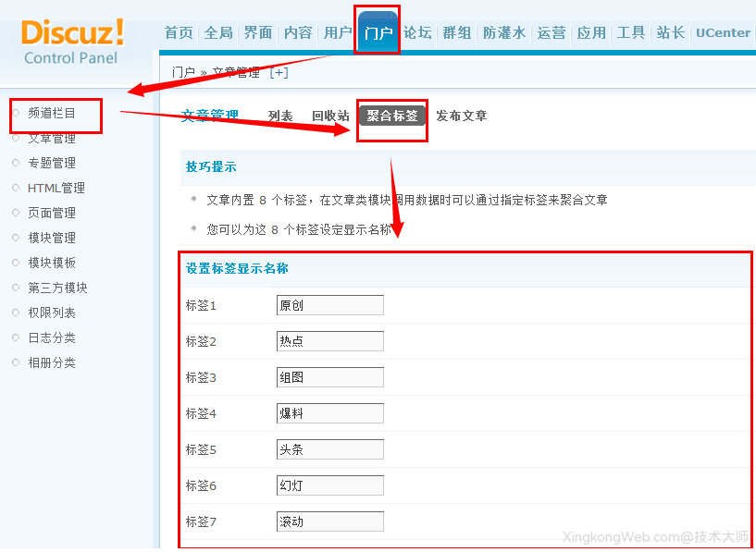Viewport: 756px width, 552px height.
Task: Go to UCenter from the top bar
Action: [723, 31]
